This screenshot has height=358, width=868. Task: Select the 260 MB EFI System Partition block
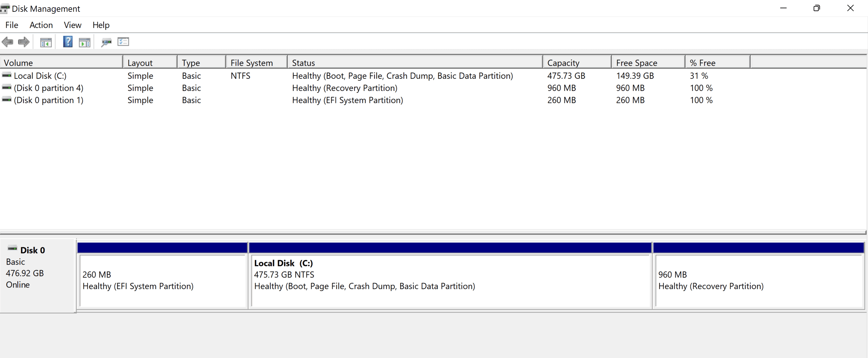pyautogui.click(x=162, y=275)
